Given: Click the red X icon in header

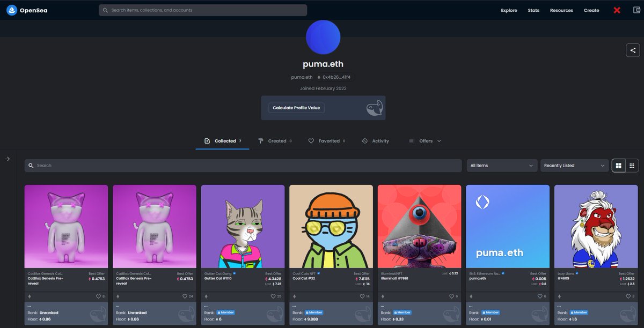Looking at the screenshot, I should point(617,10).
